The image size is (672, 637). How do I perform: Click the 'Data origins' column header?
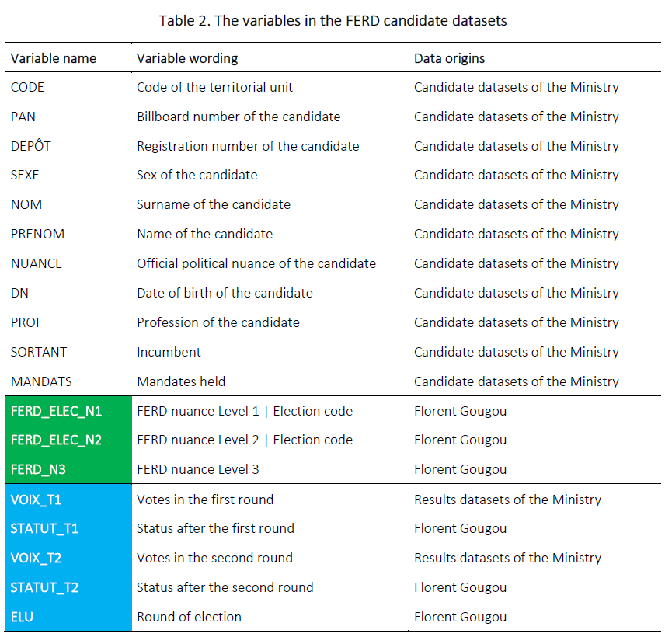pos(449,58)
